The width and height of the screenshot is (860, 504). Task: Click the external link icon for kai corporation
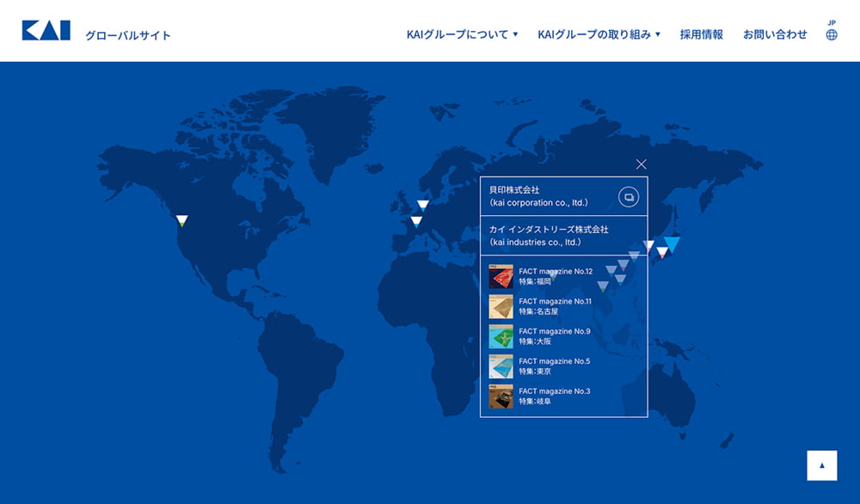(629, 197)
